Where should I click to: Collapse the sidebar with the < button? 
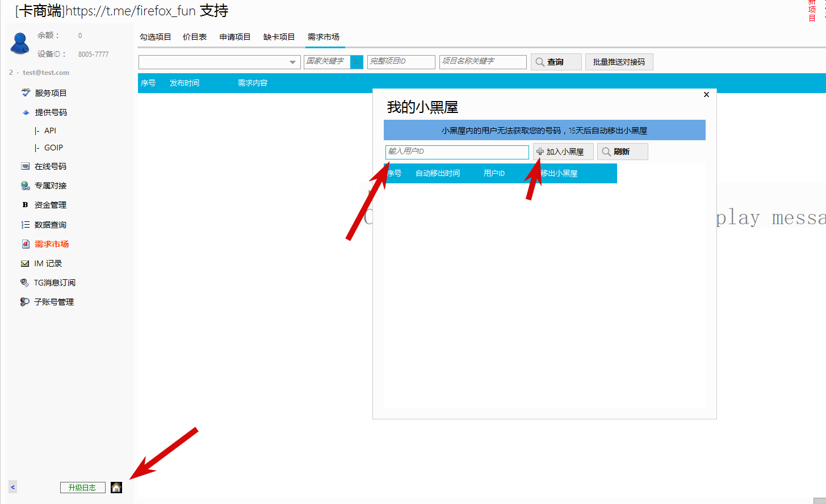12,487
